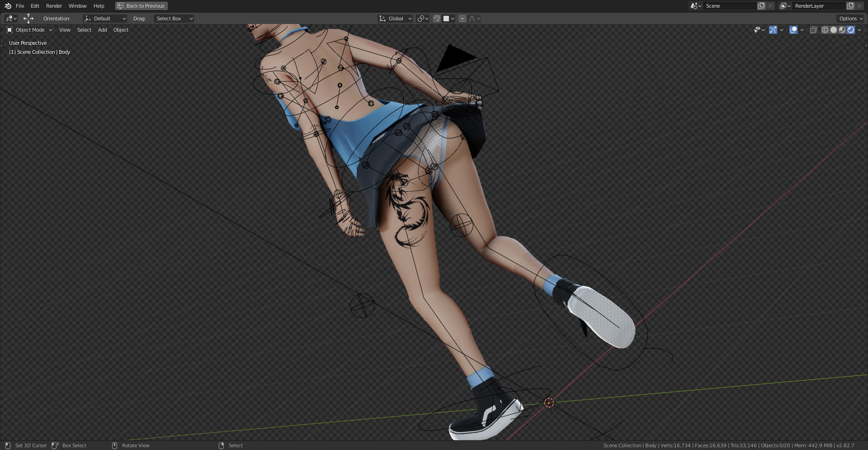This screenshot has height=450, width=868.
Task: Open the Object Mode dropdown
Action: tap(29, 30)
